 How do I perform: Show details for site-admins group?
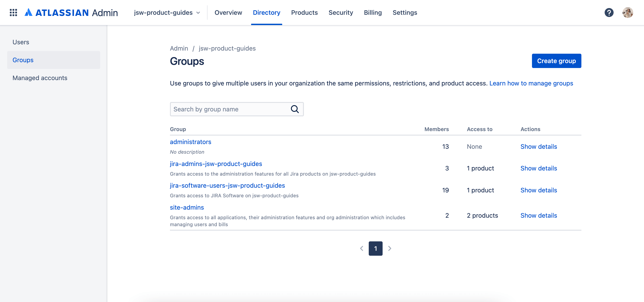coord(539,215)
